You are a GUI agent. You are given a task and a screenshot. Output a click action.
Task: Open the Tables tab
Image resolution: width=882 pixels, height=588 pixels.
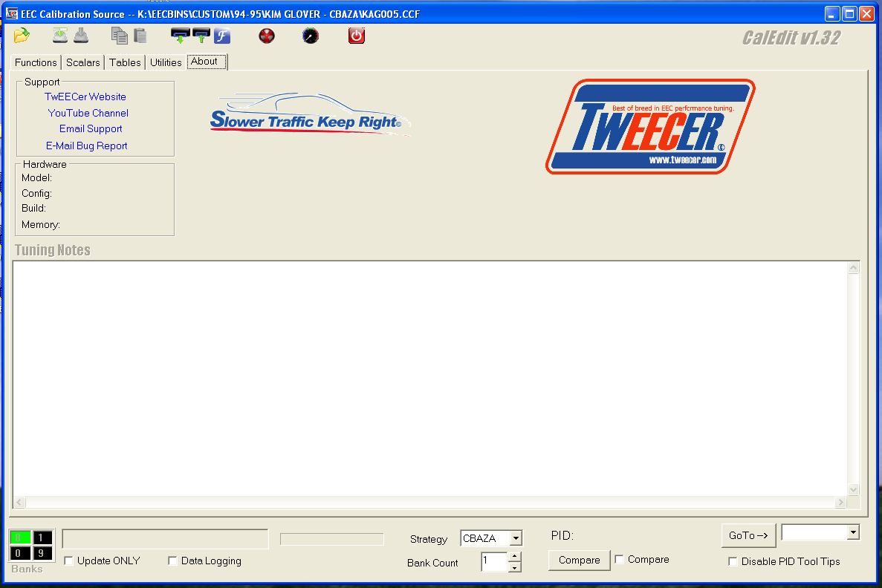tap(125, 62)
